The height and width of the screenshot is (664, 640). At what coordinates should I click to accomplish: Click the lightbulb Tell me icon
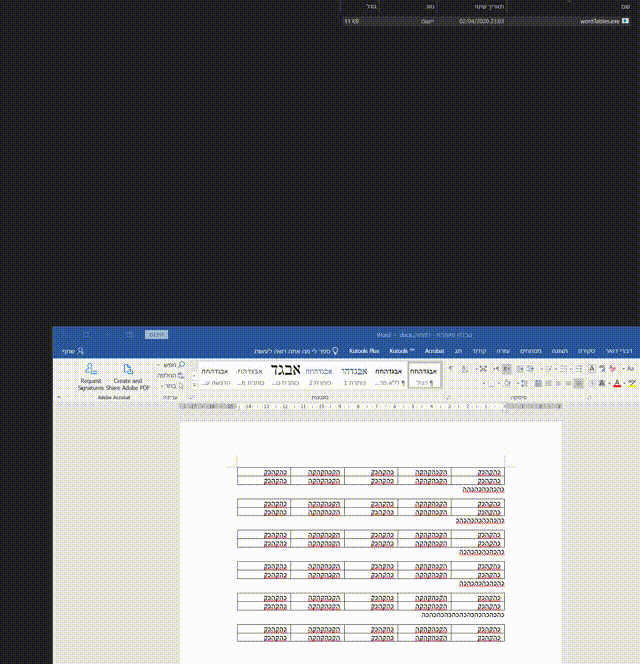coord(335,351)
